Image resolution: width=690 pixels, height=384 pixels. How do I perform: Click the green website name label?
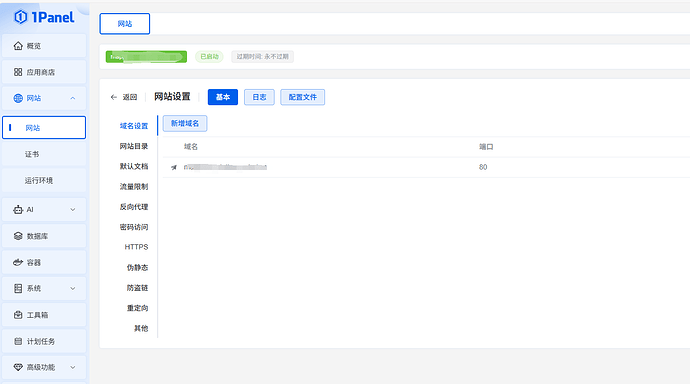pos(147,57)
